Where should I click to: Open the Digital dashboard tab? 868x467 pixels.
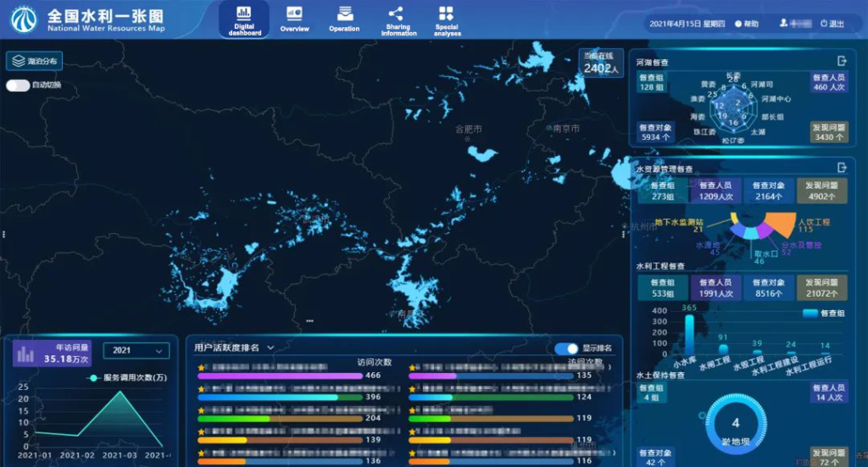pyautogui.click(x=244, y=19)
